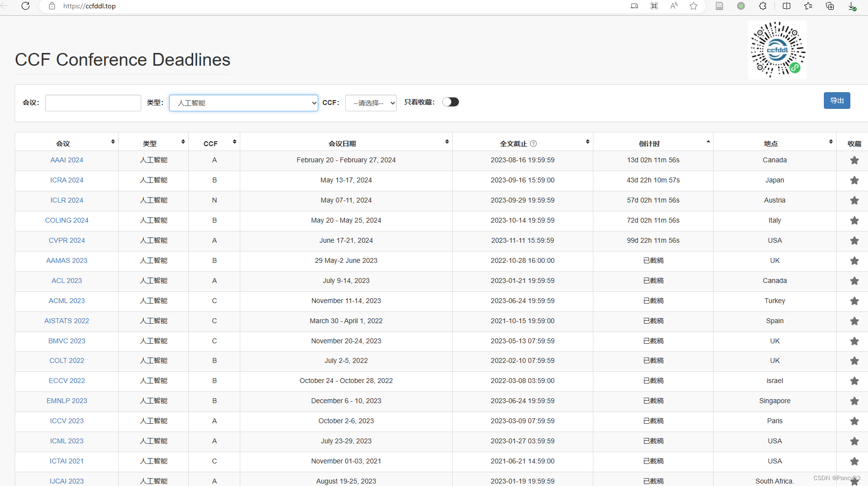
Task: Star the COLT 2022 conference
Action: 854,361
